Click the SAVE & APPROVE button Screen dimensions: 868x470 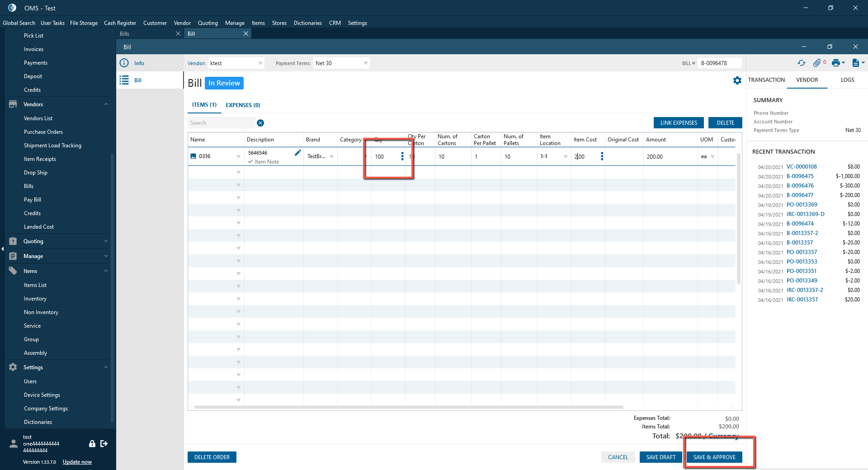pyautogui.click(x=714, y=457)
